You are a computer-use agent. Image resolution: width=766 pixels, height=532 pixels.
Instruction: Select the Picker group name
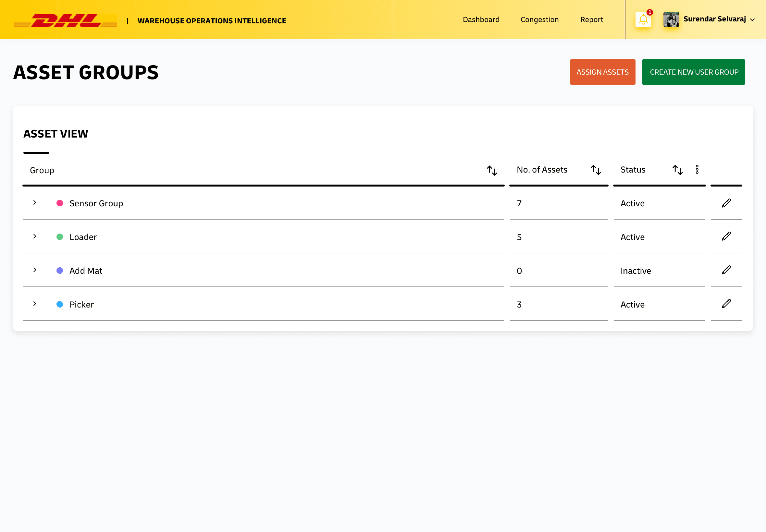[x=82, y=305]
